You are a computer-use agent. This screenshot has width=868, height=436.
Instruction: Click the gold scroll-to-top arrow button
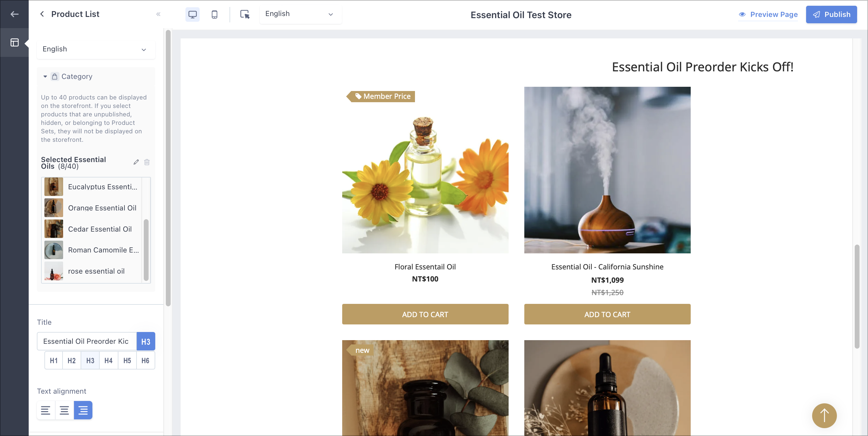(x=824, y=416)
